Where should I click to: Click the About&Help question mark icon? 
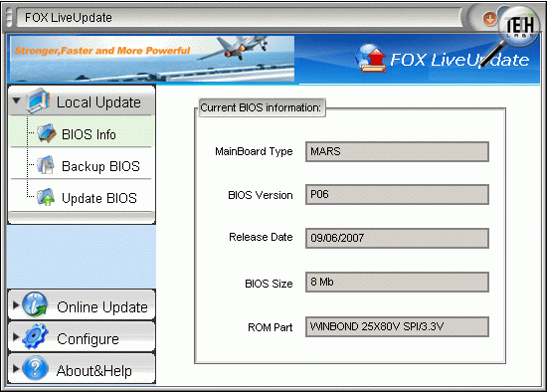[35, 368]
